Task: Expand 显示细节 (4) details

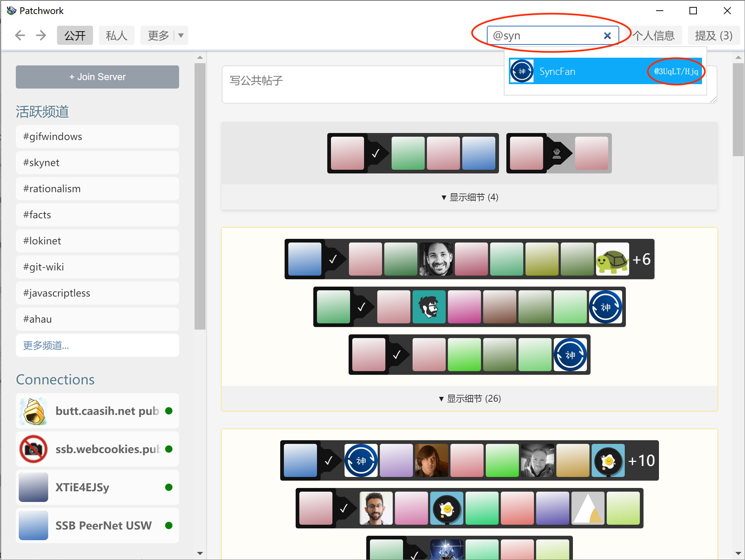Action: click(470, 197)
